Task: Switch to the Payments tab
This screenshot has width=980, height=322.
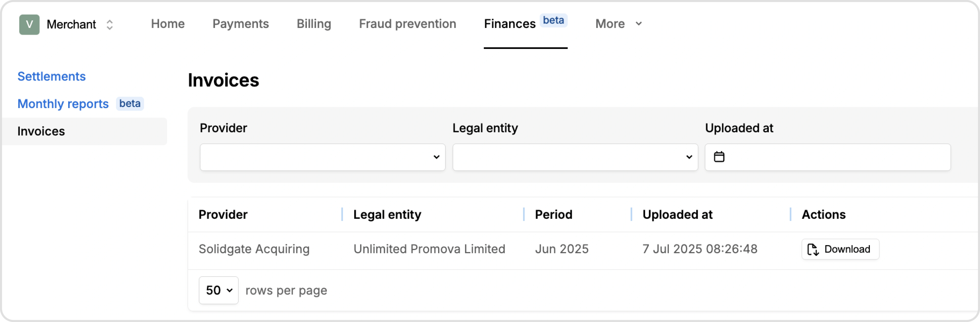Action: [x=240, y=24]
